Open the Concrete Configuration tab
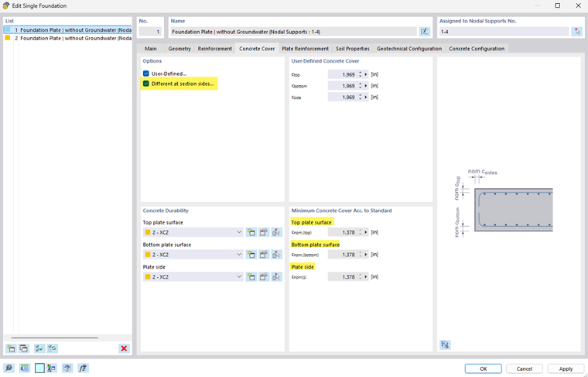The image size is (588, 377). (477, 49)
